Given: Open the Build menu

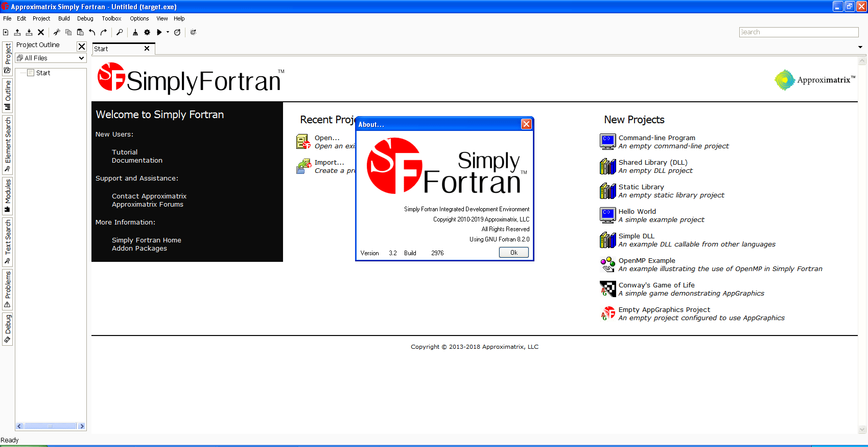Looking at the screenshot, I should click(64, 18).
